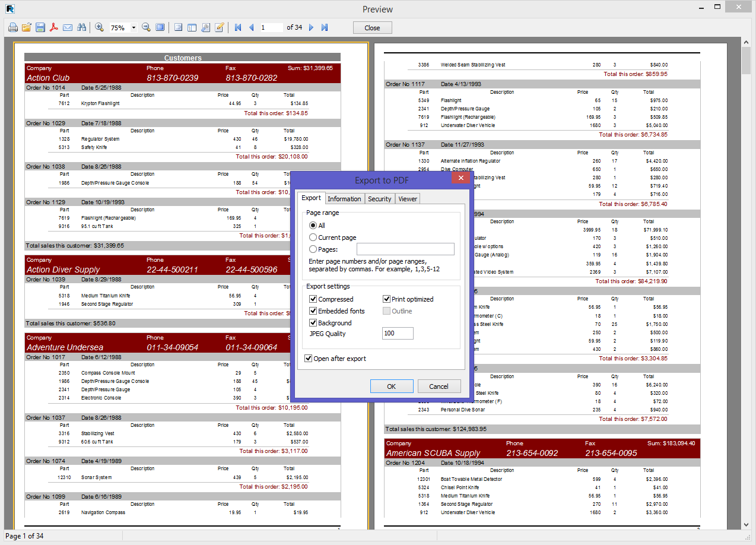This screenshot has height=545, width=756.
Task: Click the 'Customers' report title
Action: [183, 58]
